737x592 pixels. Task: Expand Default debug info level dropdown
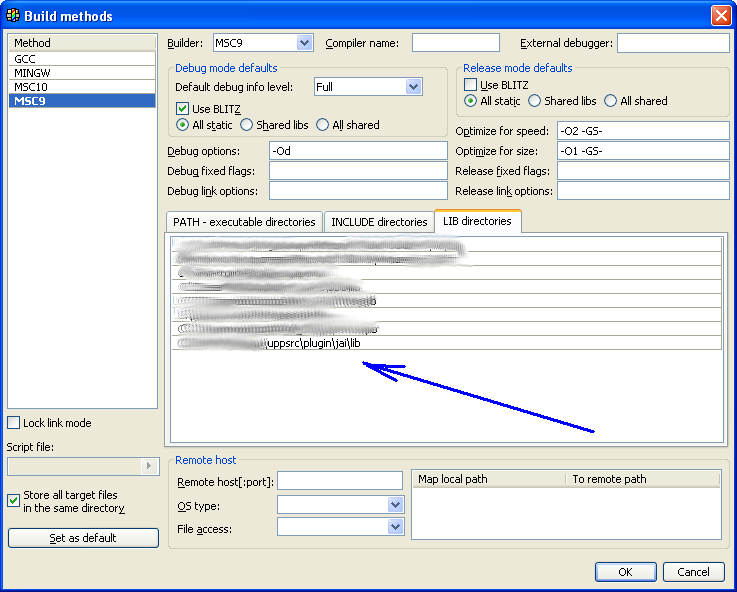click(414, 87)
